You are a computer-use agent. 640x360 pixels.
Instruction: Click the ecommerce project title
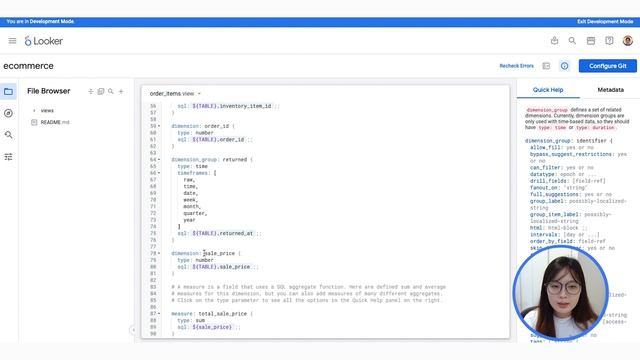pyautogui.click(x=29, y=66)
